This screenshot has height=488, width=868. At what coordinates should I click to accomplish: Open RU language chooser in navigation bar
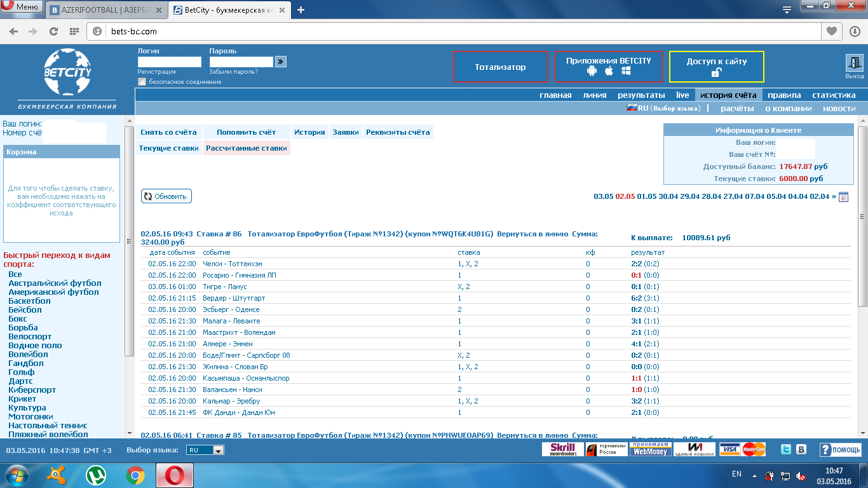[x=663, y=109]
